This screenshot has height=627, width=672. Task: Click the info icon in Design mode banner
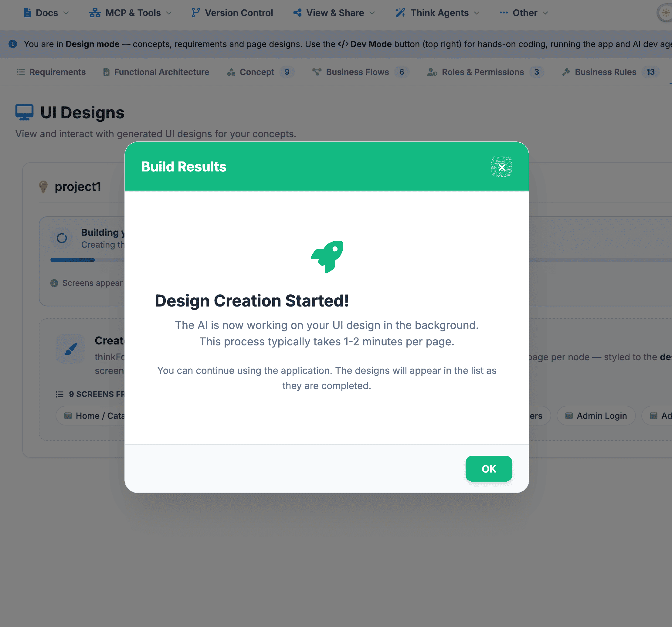pyautogui.click(x=13, y=44)
